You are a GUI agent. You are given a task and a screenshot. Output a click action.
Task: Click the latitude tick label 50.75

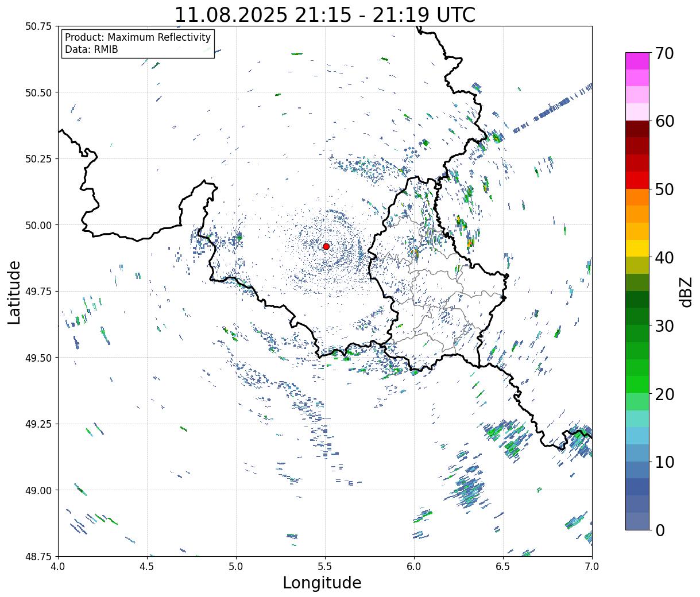click(38, 26)
